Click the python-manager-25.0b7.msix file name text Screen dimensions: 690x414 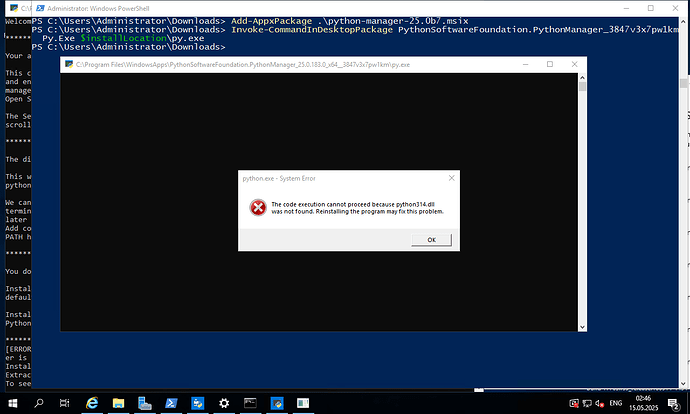396,21
